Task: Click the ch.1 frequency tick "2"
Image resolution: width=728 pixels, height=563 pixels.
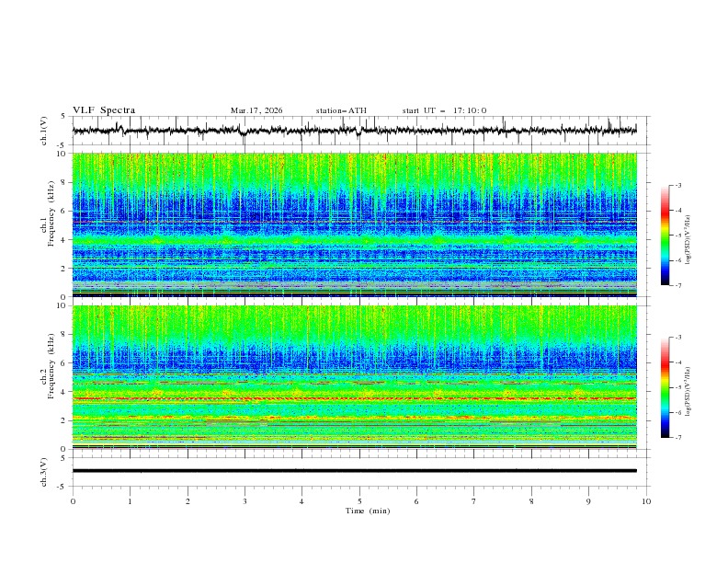Action: (x=65, y=269)
